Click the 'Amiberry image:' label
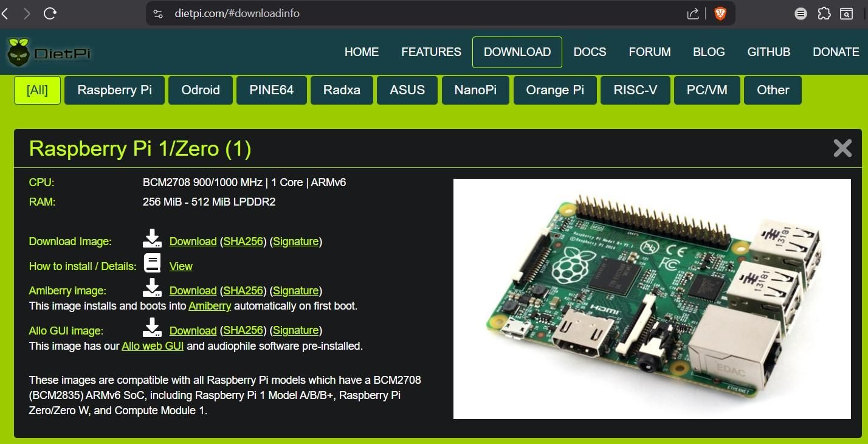The height and width of the screenshot is (444, 868). pyautogui.click(x=67, y=291)
